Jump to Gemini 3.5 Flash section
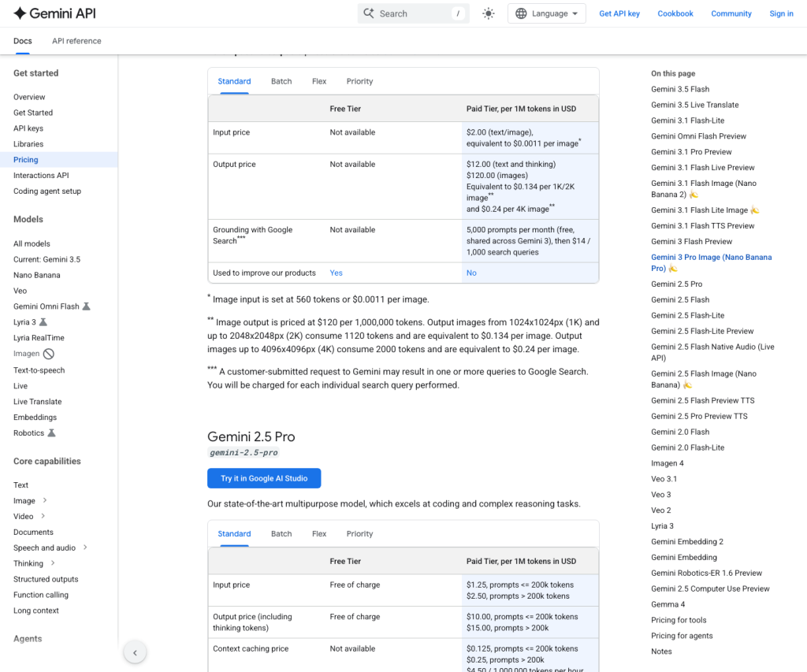The image size is (807, 672). [680, 89]
